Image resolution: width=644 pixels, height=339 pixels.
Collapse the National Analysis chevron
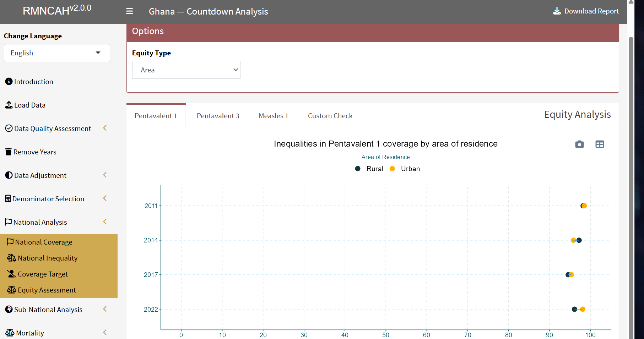(105, 222)
